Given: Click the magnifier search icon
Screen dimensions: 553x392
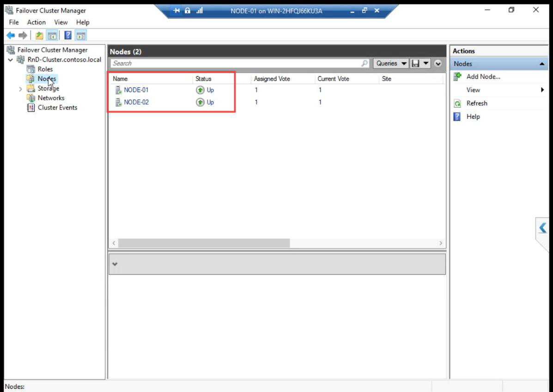Looking at the screenshot, I should [365, 63].
